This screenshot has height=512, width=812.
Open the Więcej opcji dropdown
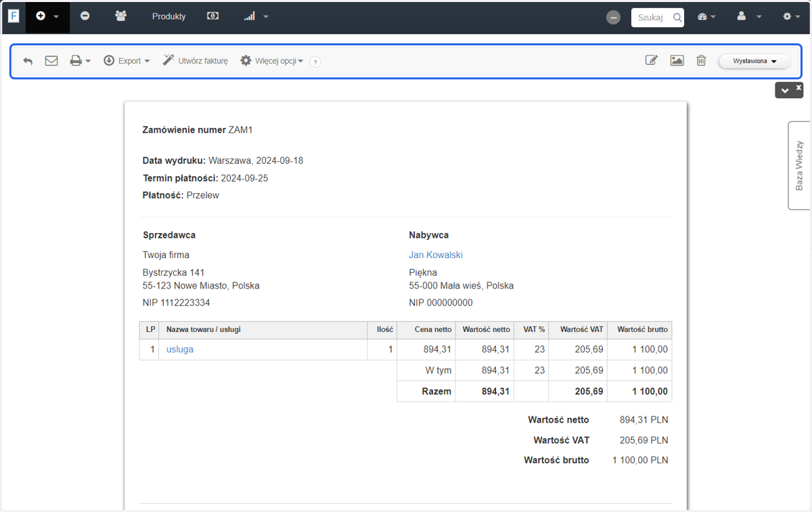click(x=272, y=61)
